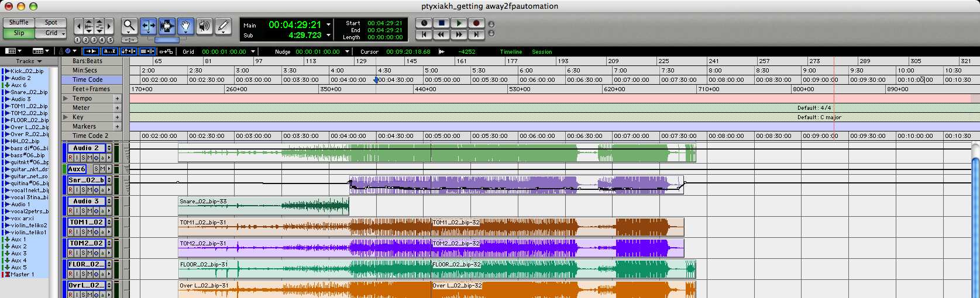Open the Nudge value dropdown arrow
Screen dimensions: 980x298
click(x=347, y=51)
